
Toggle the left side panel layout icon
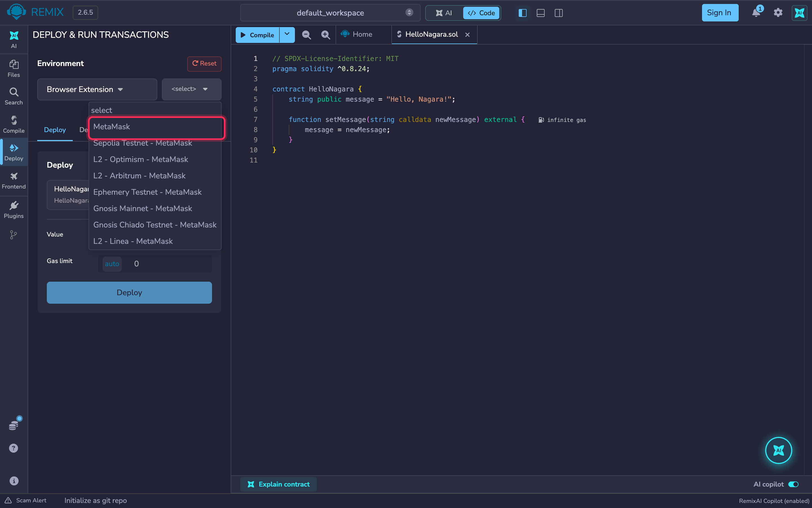tap(522, 13)
